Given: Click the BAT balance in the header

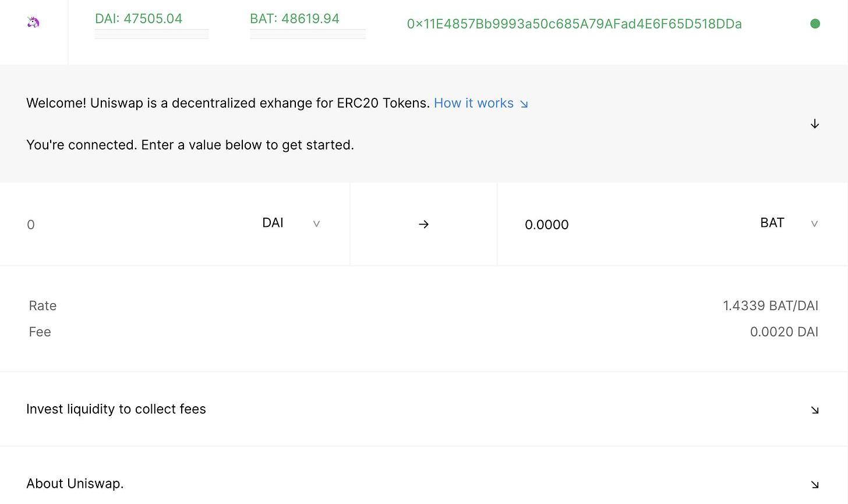Looking at the screenshot, I should (294, 19).
